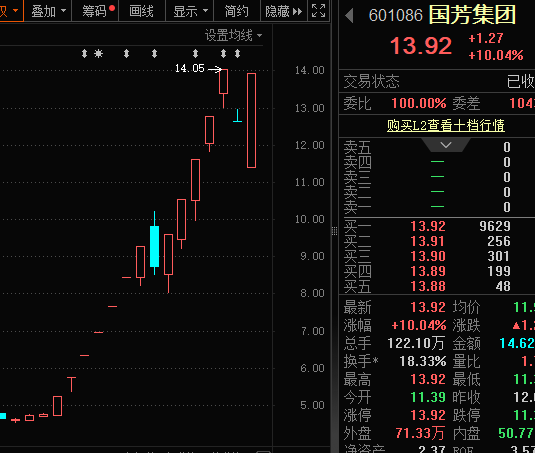The image size is (535, 453).
Task: Click 买二 bid price 13.91
Action: coord(428,241)
